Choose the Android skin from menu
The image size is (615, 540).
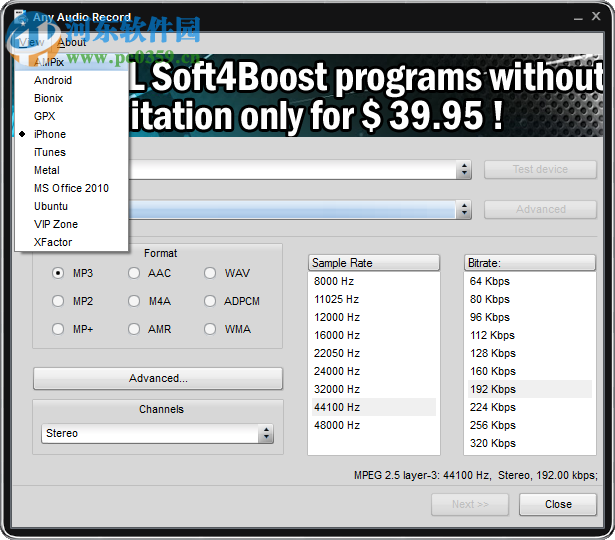click(53, 80)
